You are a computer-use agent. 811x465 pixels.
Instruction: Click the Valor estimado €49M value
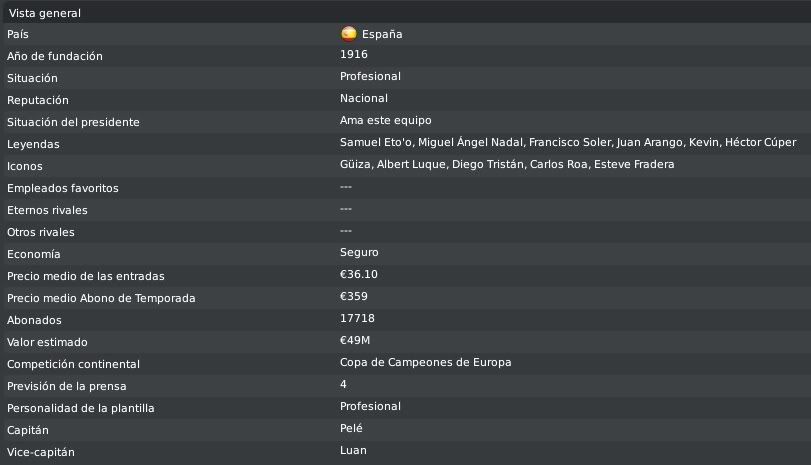tap(355, 340)
